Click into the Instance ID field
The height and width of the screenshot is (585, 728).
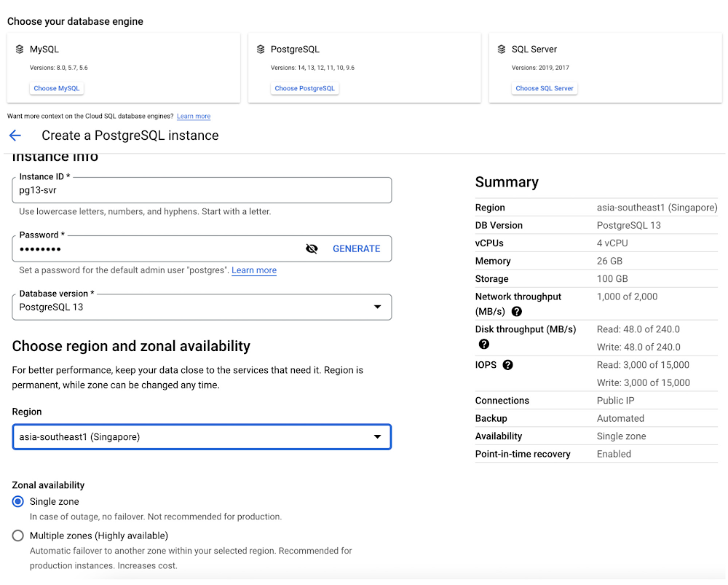(202, 191)
